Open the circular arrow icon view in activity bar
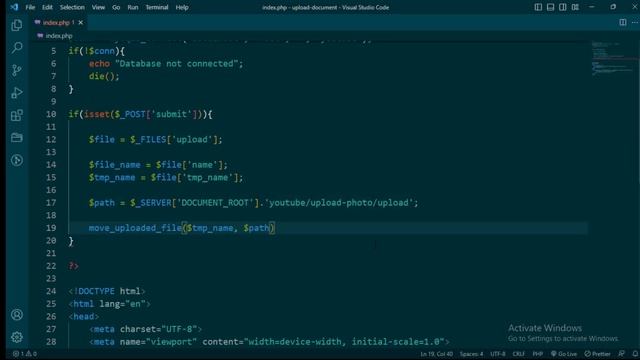Viewport: 640px width, 360px height. coord(17,160)
